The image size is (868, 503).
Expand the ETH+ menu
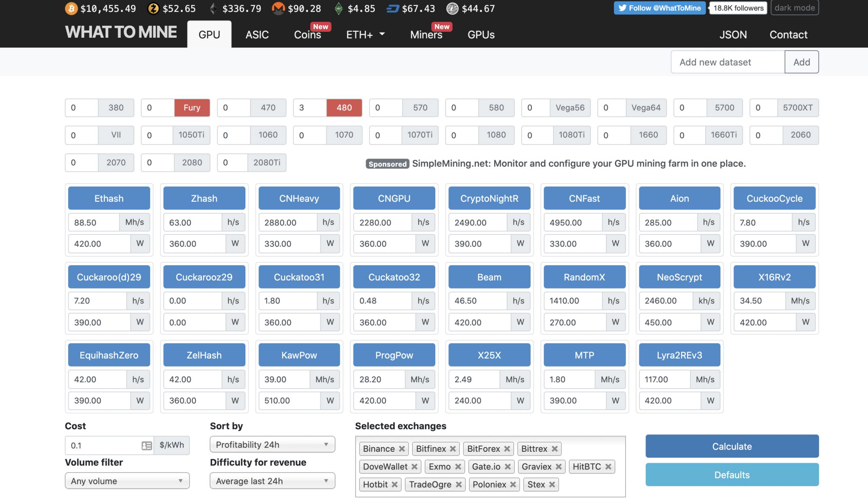pos(365,35)
